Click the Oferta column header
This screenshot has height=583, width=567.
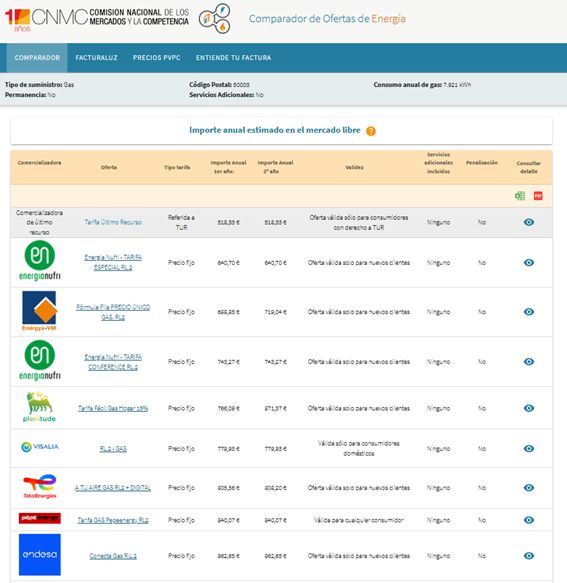pyautogui.click(x=109, y=167)
